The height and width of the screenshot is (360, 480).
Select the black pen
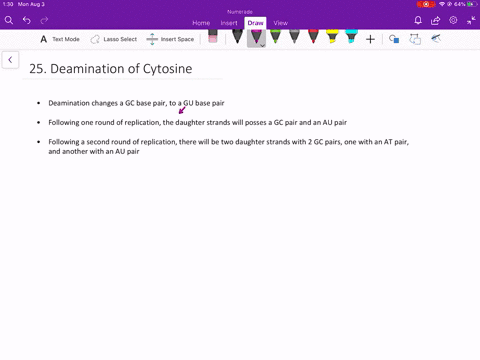point(237,36)
